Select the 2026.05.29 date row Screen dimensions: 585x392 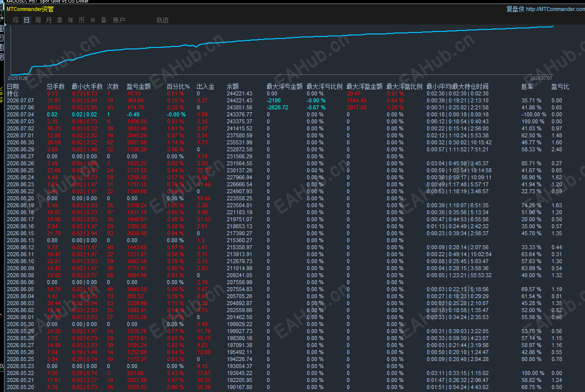pyautogui.click(x=288, y=331)
